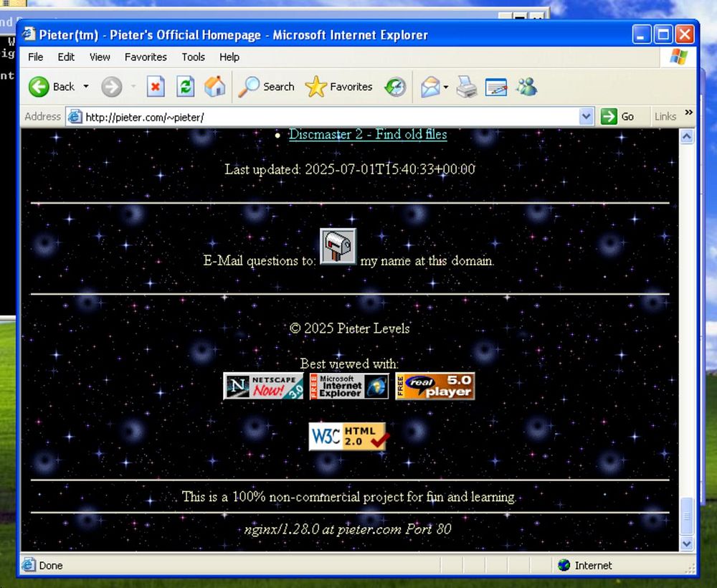Click the 100% non-commercial project text
Screen dimensions: 717x588
349,496
